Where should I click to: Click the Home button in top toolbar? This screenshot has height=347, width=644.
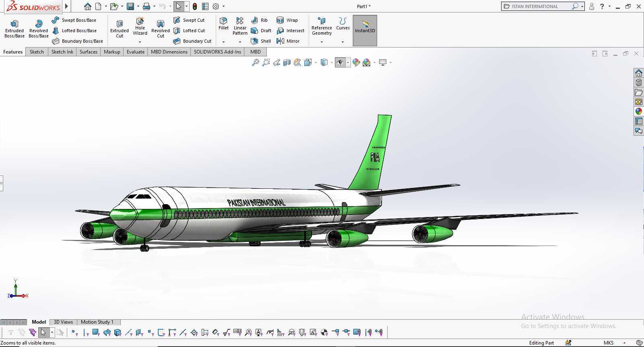click(87, 6)
